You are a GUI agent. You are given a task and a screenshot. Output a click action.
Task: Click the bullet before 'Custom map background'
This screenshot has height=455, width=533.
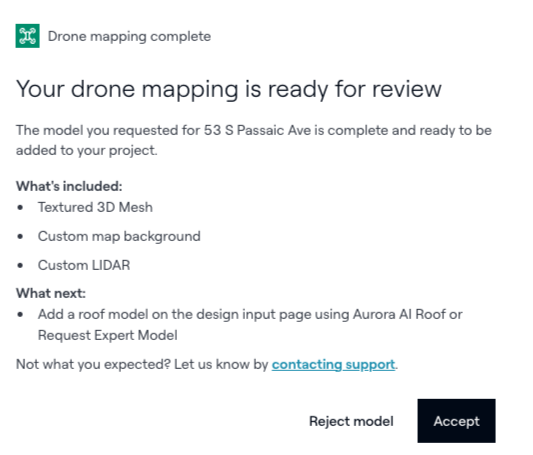[x=20, y=236]
